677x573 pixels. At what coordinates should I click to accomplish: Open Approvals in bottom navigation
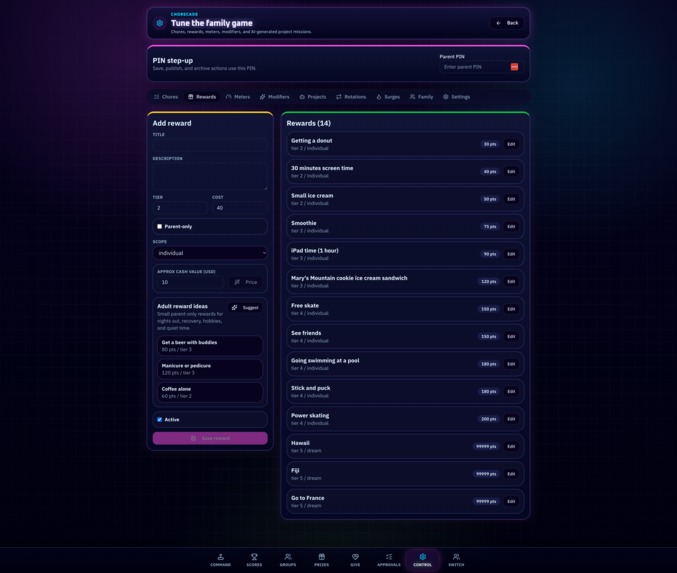pyautogui.click(x=389, y=560)
